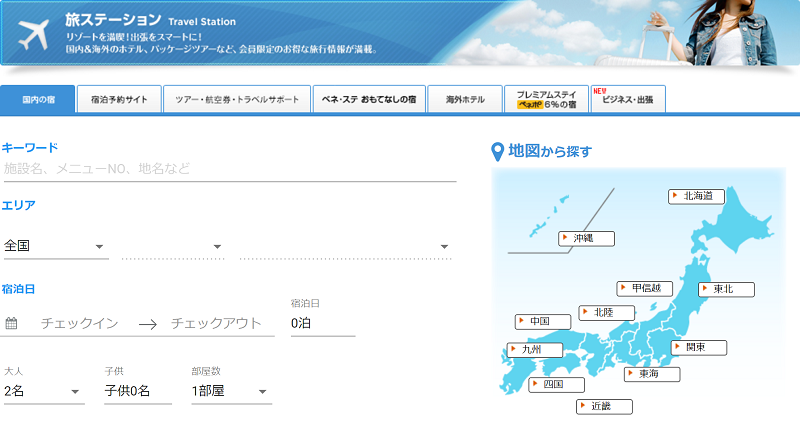Click the 宿泊日 section heading in blue
The width and height of the screenshot is (800, 425).
(x=18, y=289)
